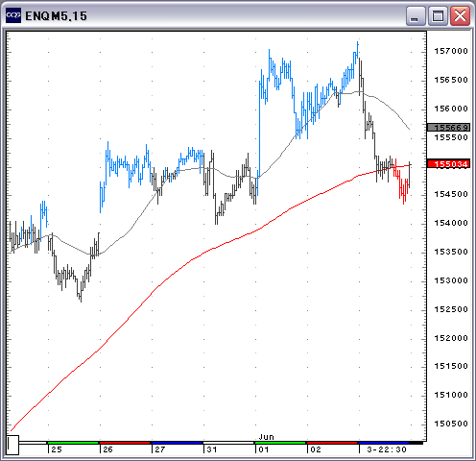Close the ENQM5,15 chart window
The width and height of the screenshot is (476, 461).
(460, 15)
